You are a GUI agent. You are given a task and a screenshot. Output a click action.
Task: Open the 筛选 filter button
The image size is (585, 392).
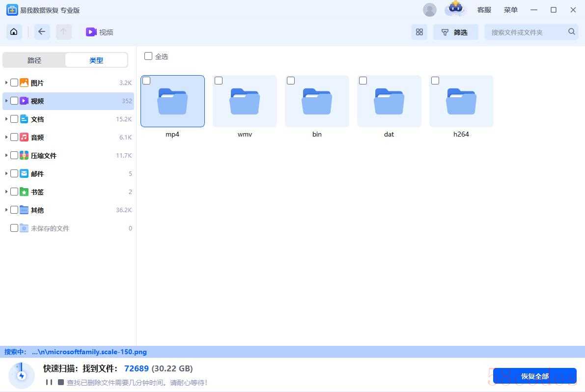point(455,32)
